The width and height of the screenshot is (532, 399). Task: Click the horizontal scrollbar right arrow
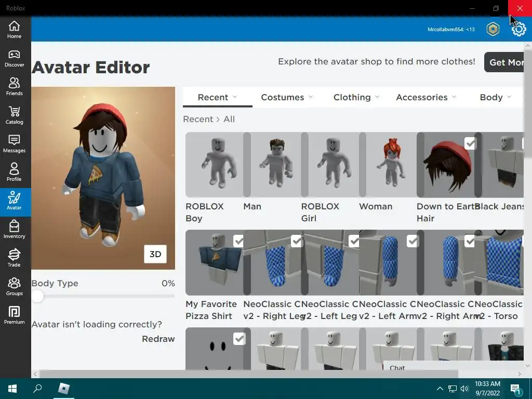(x=520, y=374)
